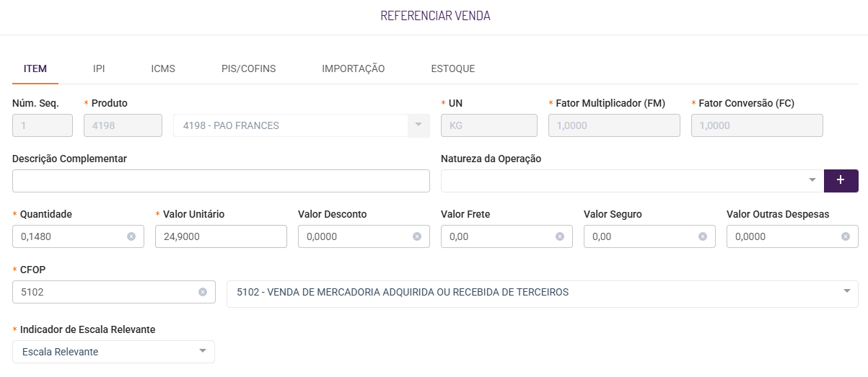Image resolution: width=868 pixels, height=377 pixels.
Task: Click into the Valor Unitário field
Action: pos(221,236)
